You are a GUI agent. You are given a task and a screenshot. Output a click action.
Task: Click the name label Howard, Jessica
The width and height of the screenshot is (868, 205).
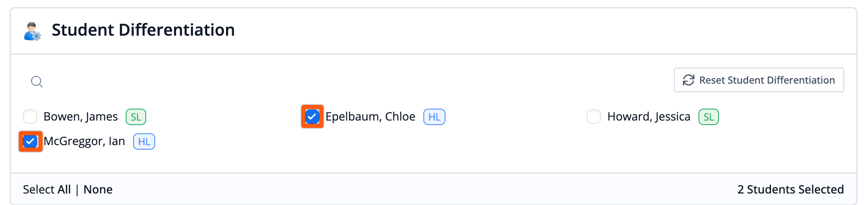[649, 117]
